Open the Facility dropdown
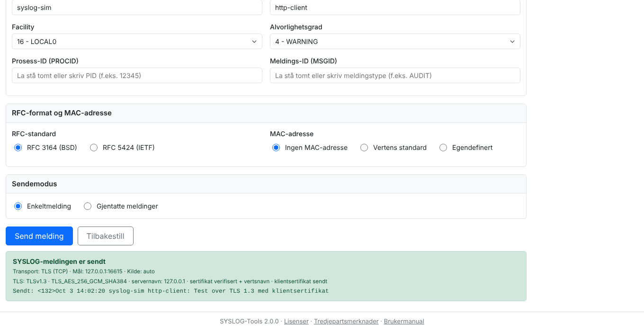644x331 pixels. [x=137, y=42]
